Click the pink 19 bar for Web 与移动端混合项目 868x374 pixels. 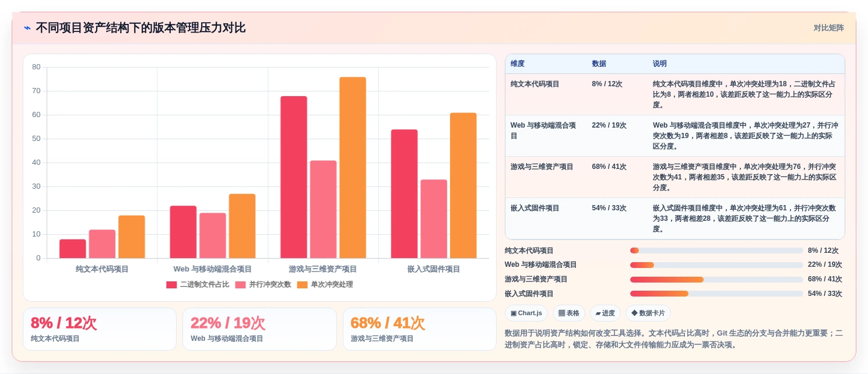(213, 235)
